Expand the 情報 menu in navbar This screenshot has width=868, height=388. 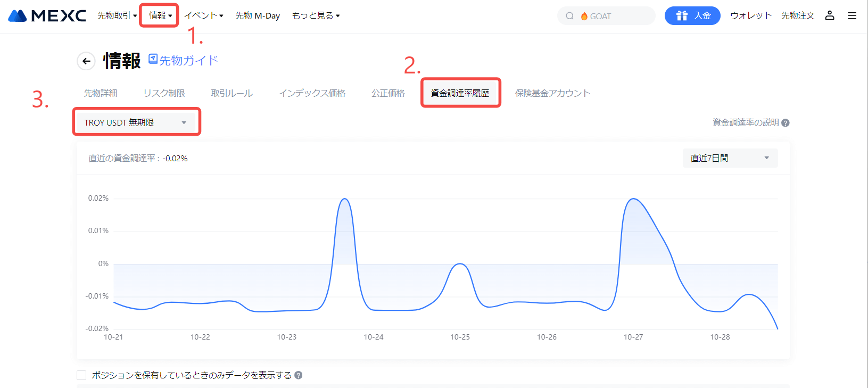160,16
